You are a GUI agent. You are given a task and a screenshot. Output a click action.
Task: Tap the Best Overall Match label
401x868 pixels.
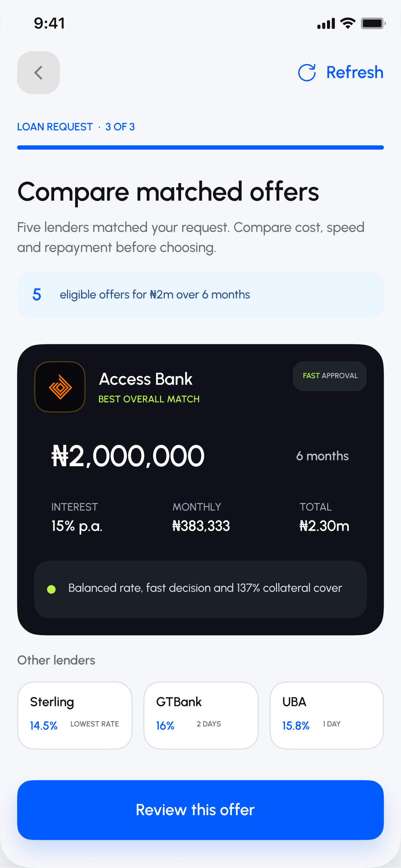point(149,399)
